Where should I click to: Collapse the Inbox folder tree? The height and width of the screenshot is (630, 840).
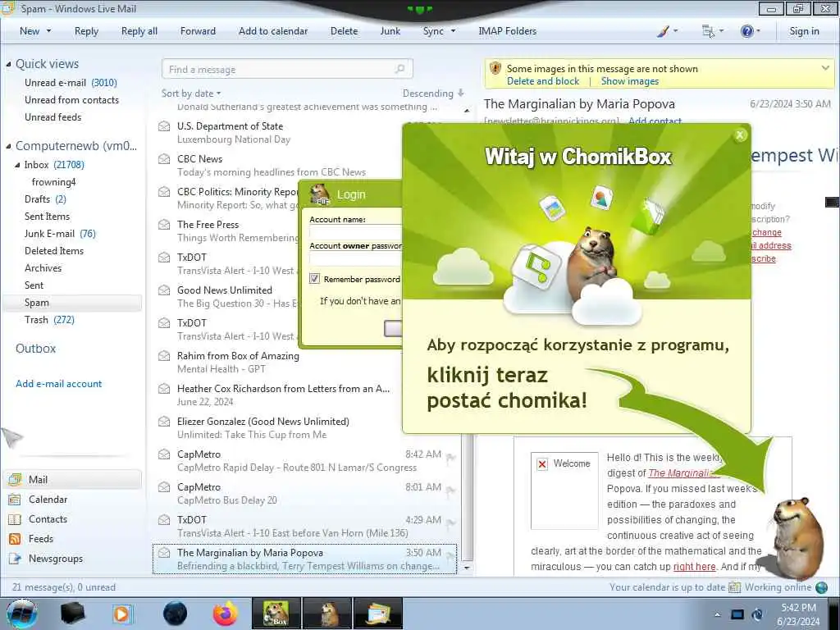[x=18, y=165]
